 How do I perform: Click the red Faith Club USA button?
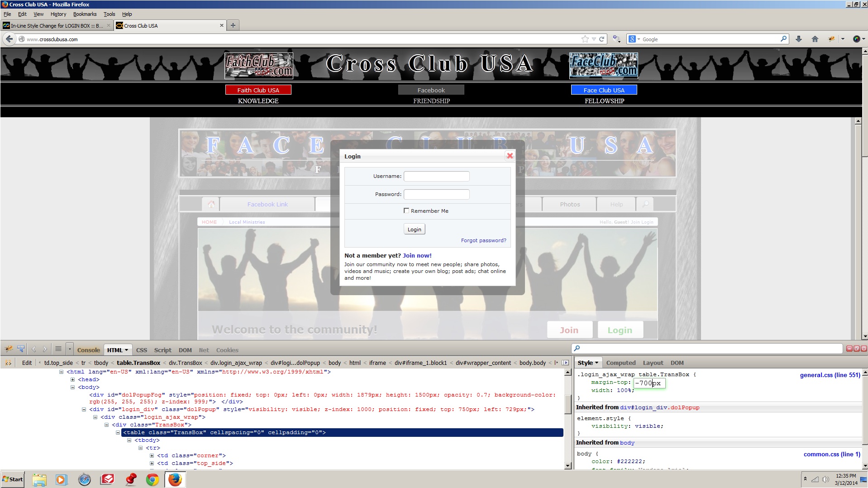258,90
